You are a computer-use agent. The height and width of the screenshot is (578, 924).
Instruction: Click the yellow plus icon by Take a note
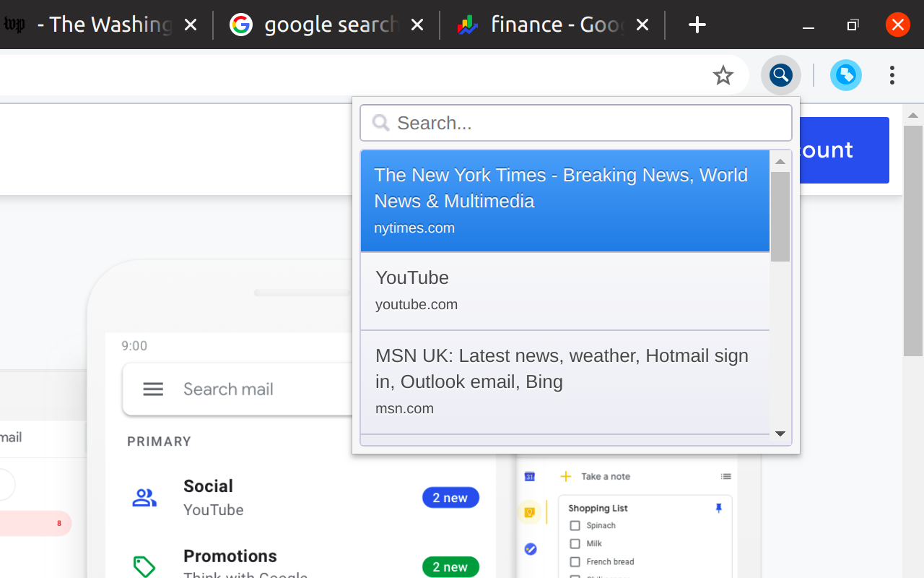pos(566,476)
